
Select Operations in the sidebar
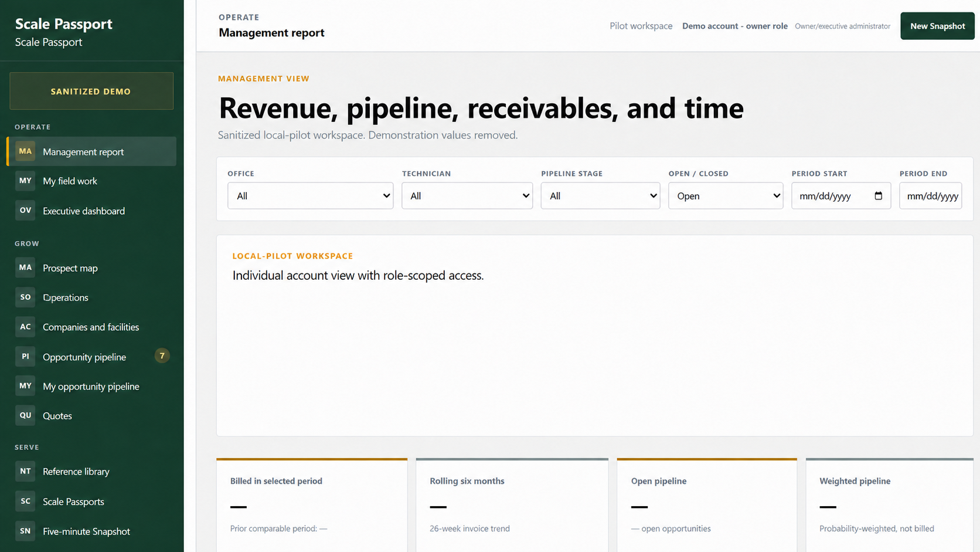coord(91,297)
